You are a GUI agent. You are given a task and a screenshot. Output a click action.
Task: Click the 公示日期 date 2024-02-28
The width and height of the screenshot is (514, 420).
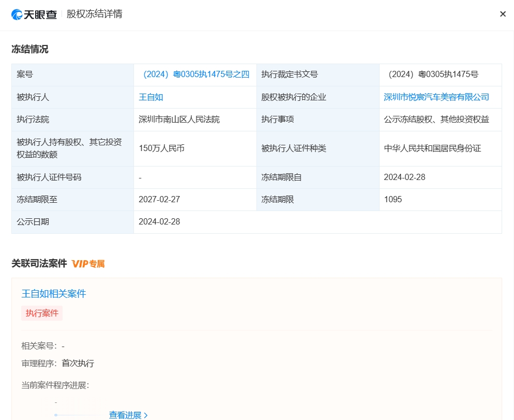point(159,222)
